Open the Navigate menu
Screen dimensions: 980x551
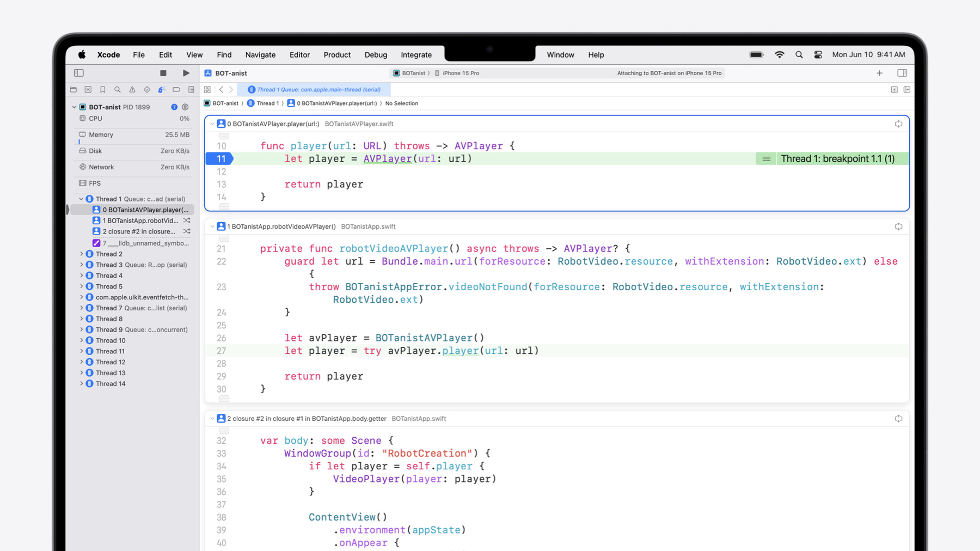(260, 55)
